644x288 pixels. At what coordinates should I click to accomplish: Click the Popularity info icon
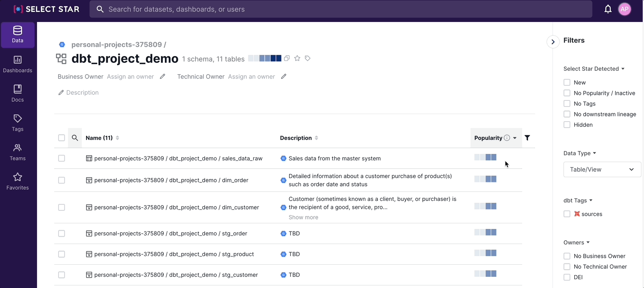click(507, 138)
